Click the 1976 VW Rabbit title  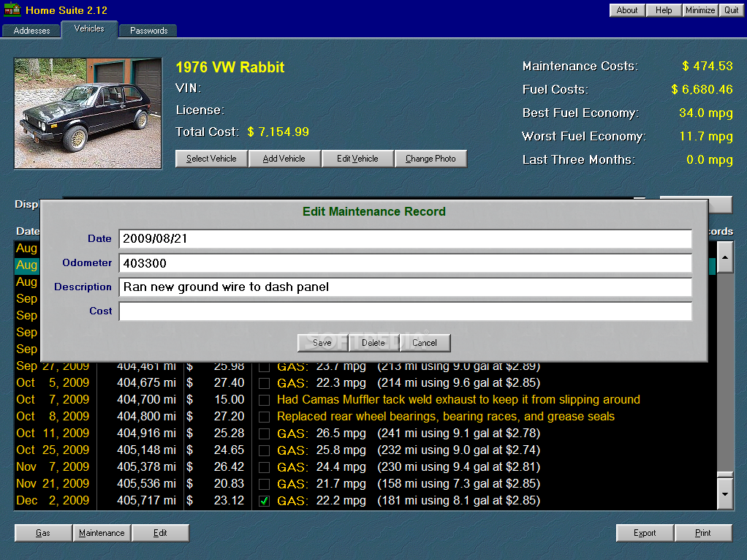[x=230, y=67]
